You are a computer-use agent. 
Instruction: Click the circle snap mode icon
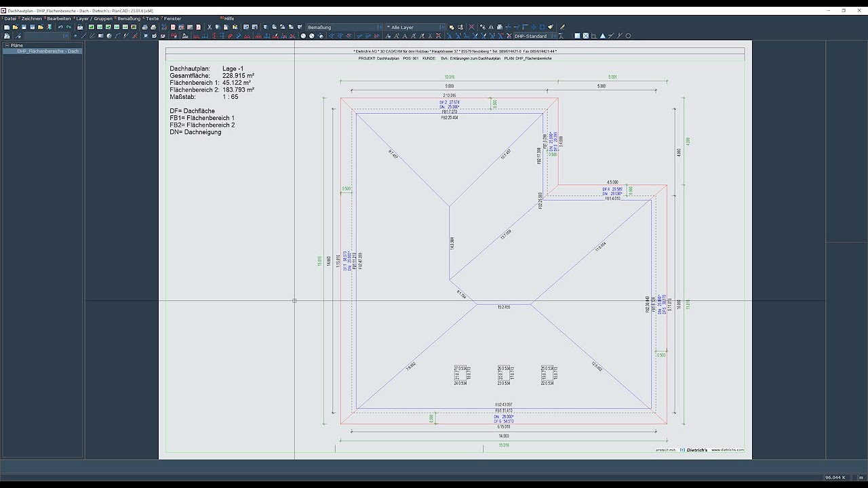628,36
